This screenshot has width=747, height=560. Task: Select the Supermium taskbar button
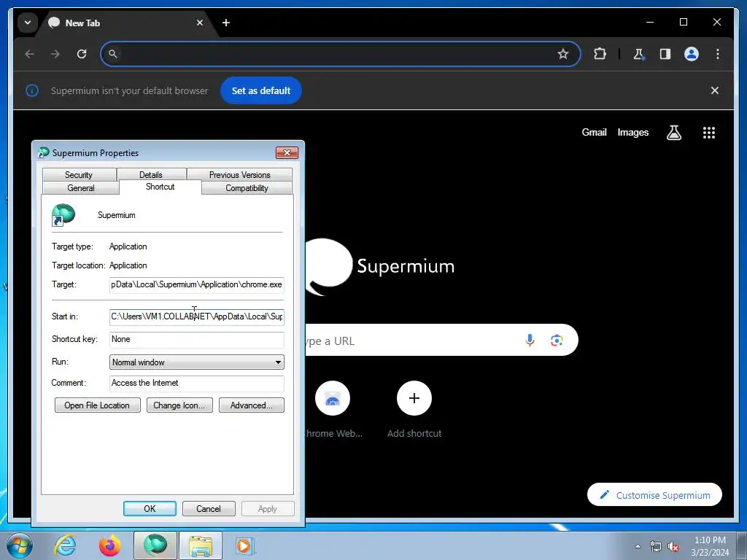(155, 545)
